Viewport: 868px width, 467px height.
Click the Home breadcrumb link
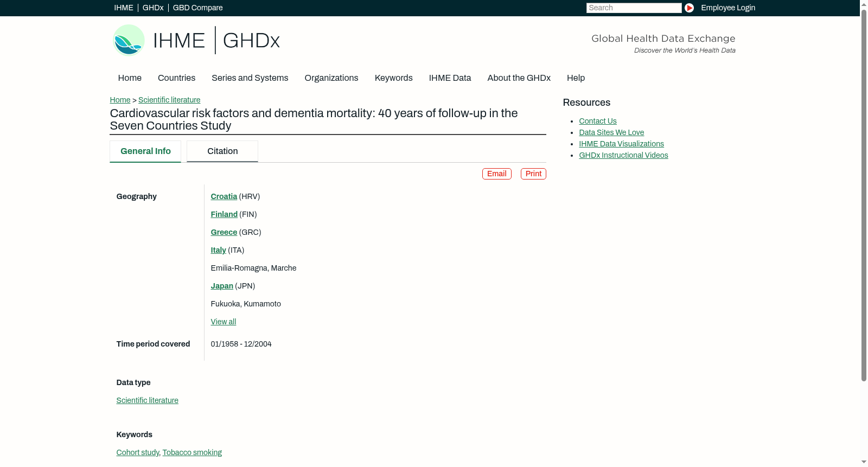120,100
